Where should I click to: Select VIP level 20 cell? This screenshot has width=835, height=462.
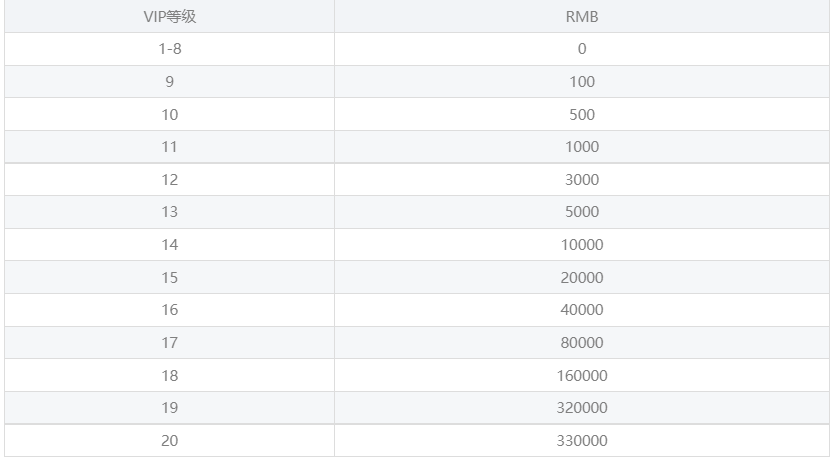[x=169, y=440]
